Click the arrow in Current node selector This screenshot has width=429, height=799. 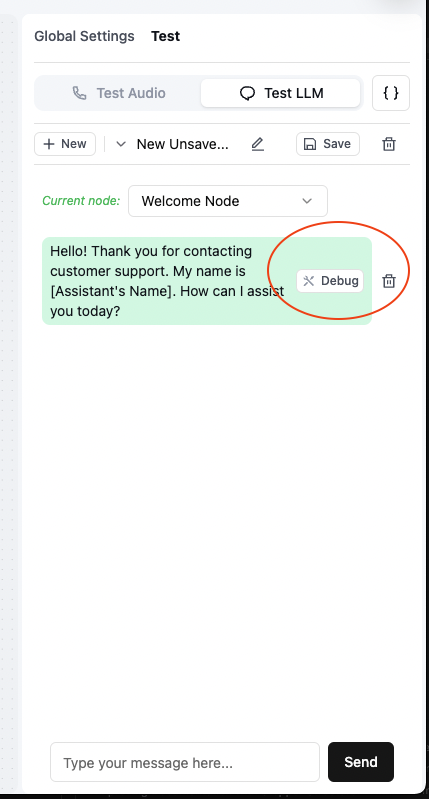(x=307, y=201)
